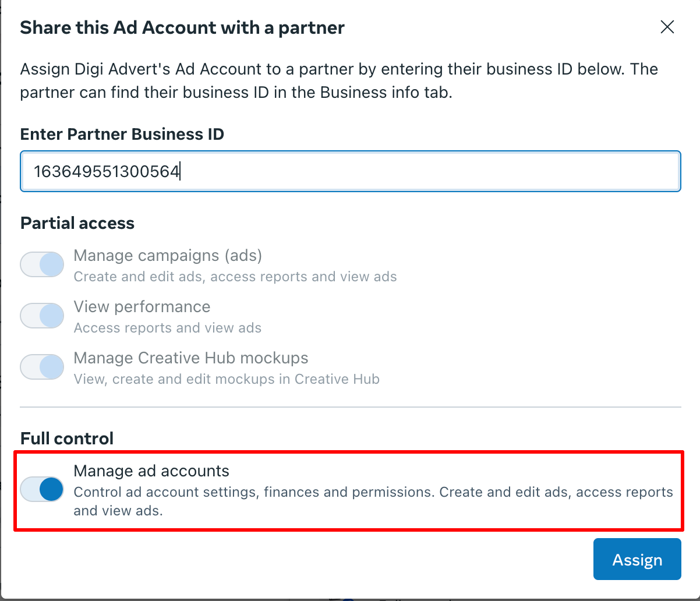
Task: Click the dialog title Share this Ad Account
Action: [x=182, y=27]
